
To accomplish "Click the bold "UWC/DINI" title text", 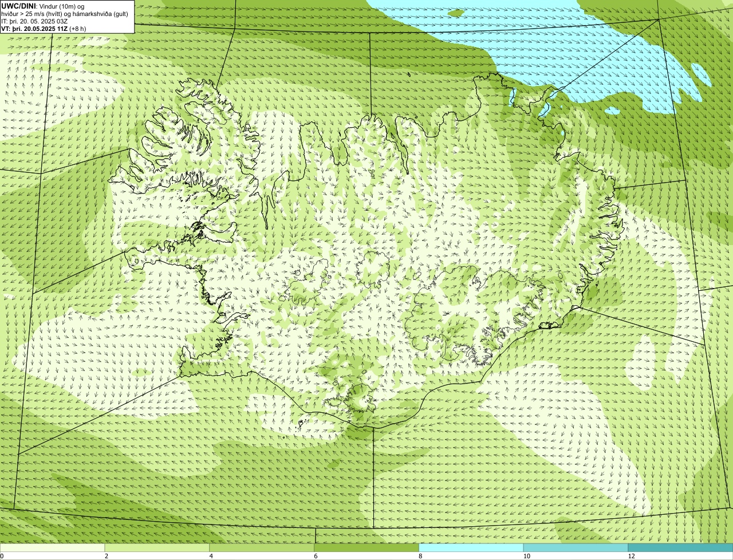I will pos(18,6).
